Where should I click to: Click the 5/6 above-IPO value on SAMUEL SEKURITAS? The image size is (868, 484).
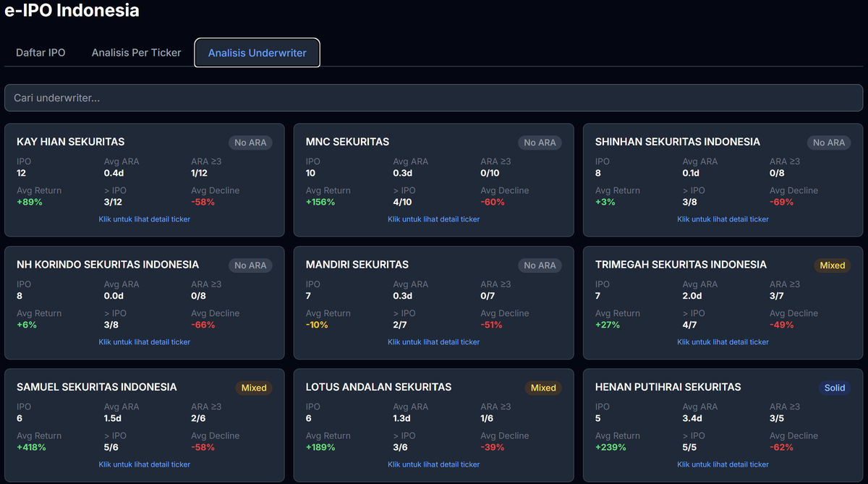[111, 447]
